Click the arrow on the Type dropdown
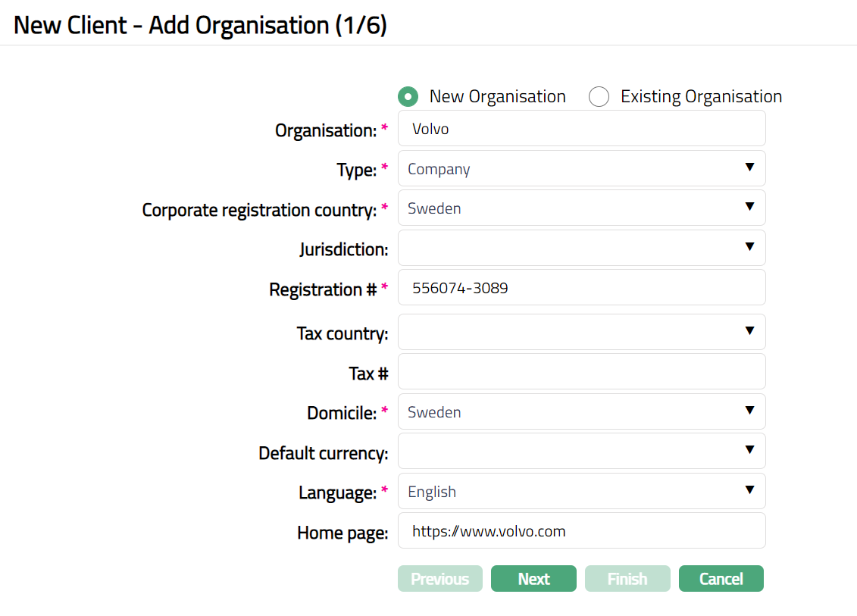The height and width of the screenshot is (616, 857). (x=749, y=167)
